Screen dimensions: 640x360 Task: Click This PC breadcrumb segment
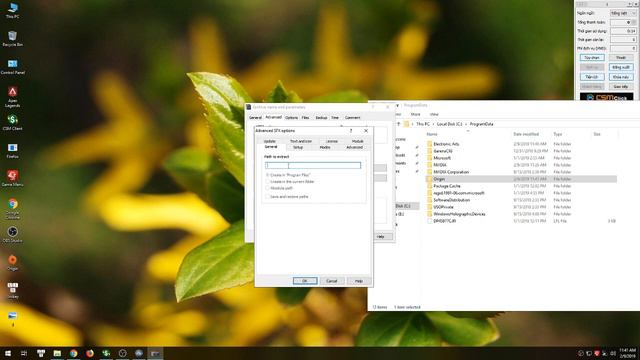pyautogui.click(x=423, y=124)
